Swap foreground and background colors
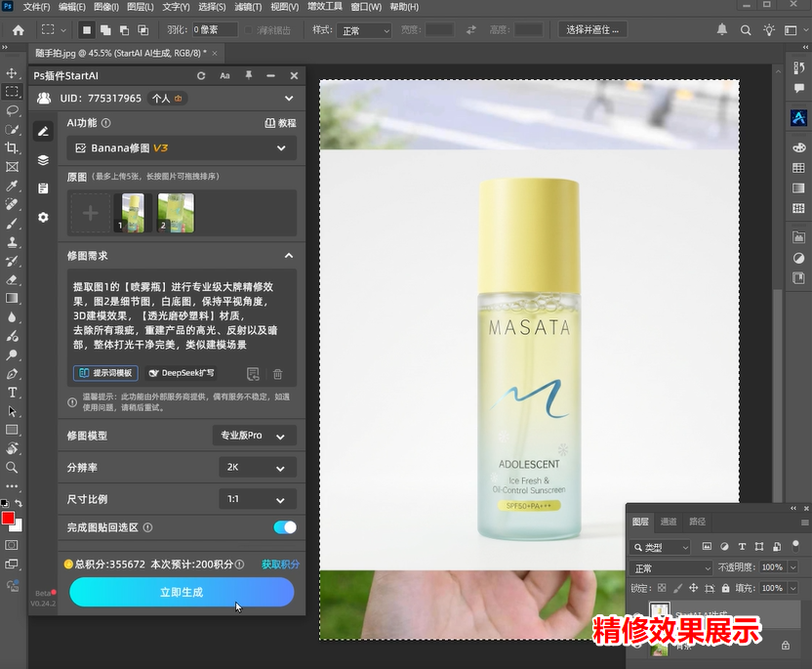The height and width of the screenshot is (669, 812). click(19, 503)
